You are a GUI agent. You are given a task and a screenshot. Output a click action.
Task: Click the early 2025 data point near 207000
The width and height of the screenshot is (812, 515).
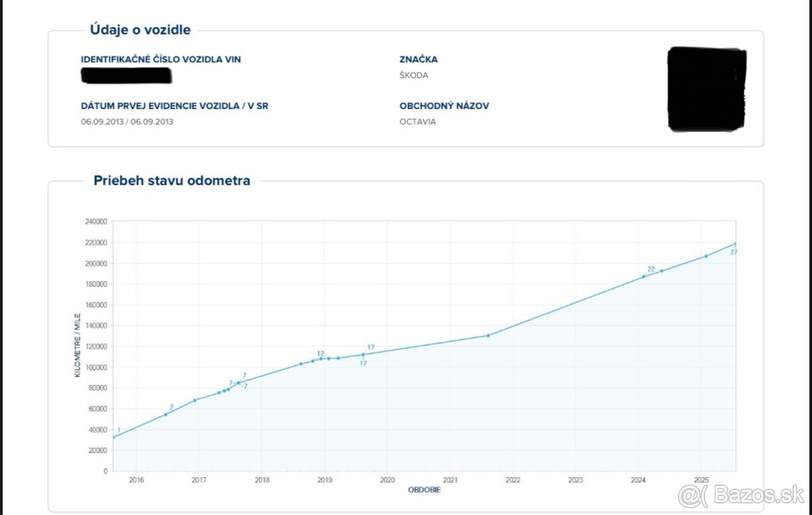click(x=706, y=256)
